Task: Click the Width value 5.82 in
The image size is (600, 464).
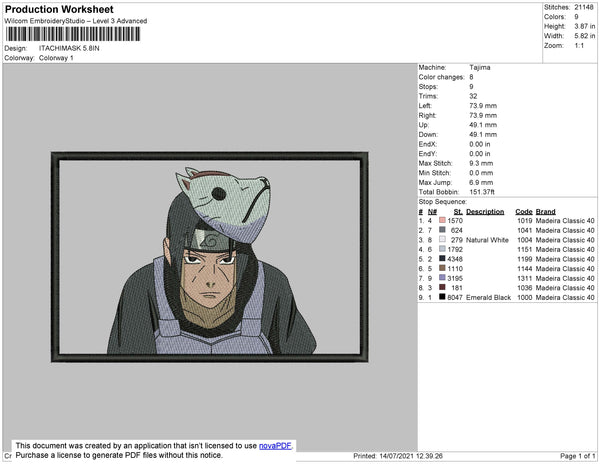Action: tap(585, 36)
